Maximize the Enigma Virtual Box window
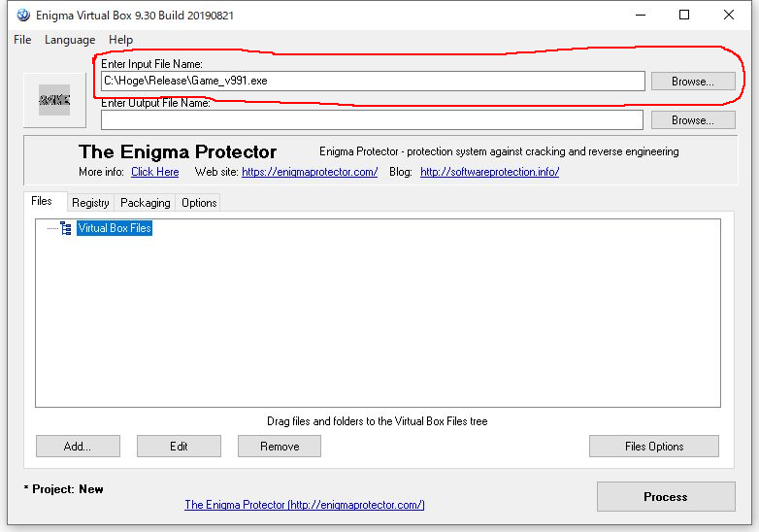 (x=684, y=15)
